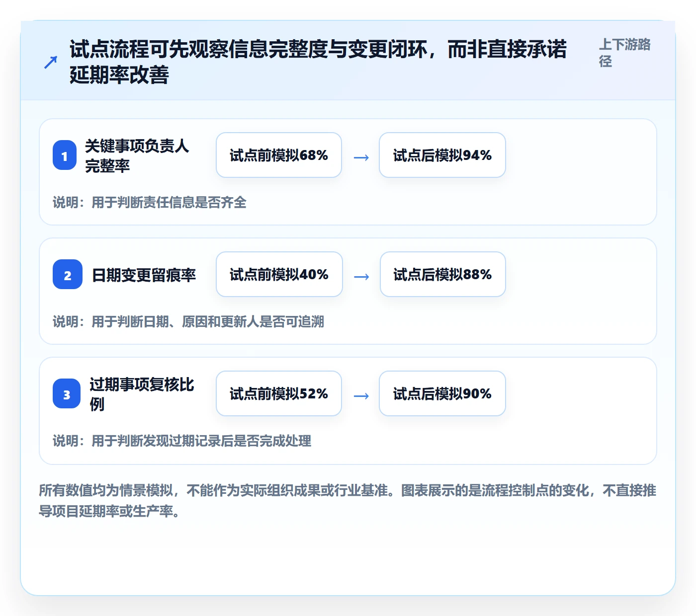Screen dimensions: 696x616
Task: Click the 日期变更留痕率 label
Action: [144, 275]
